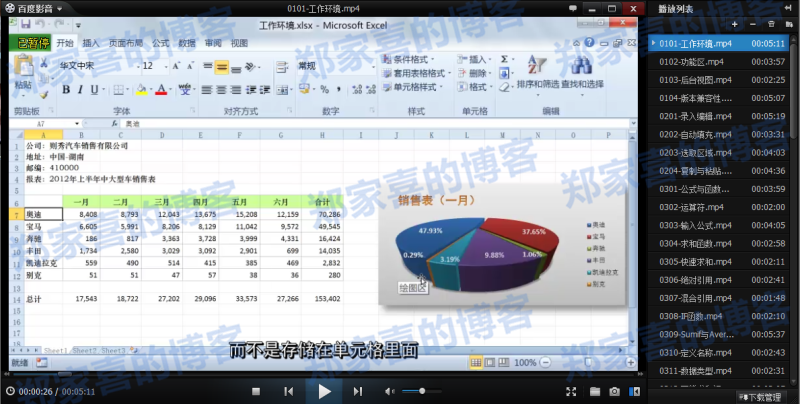Toggle center horizontal alignment
This screenshot has height=404, width=800.
[221, 90]
